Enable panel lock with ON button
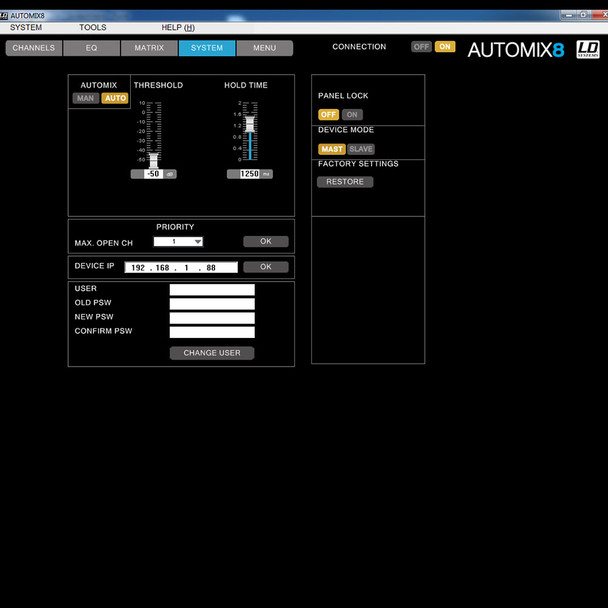The width and height of the screenshot is (608, 608). tap(352, 115)
